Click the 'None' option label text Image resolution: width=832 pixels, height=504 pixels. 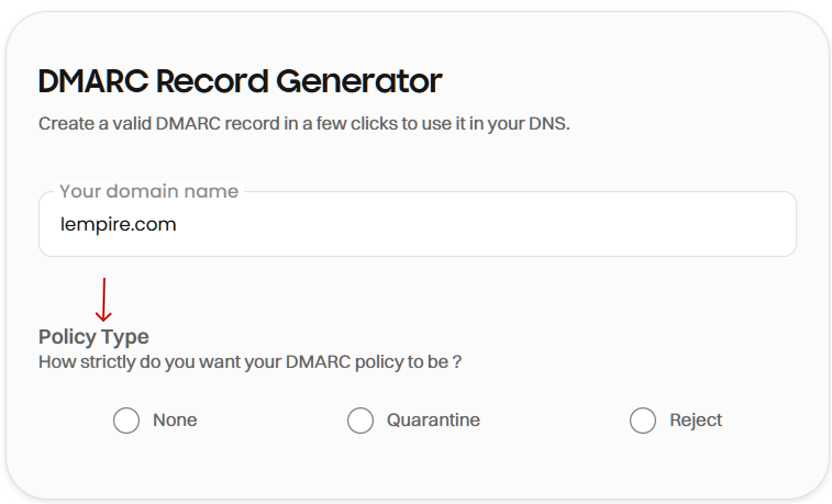coord(175,420)
